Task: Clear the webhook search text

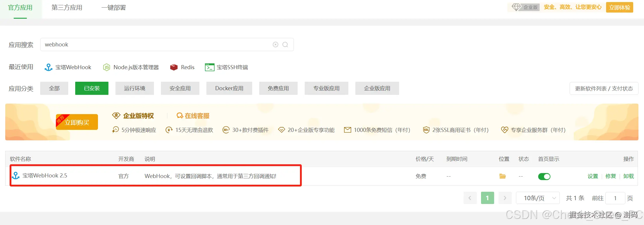Action: [276, 45]
